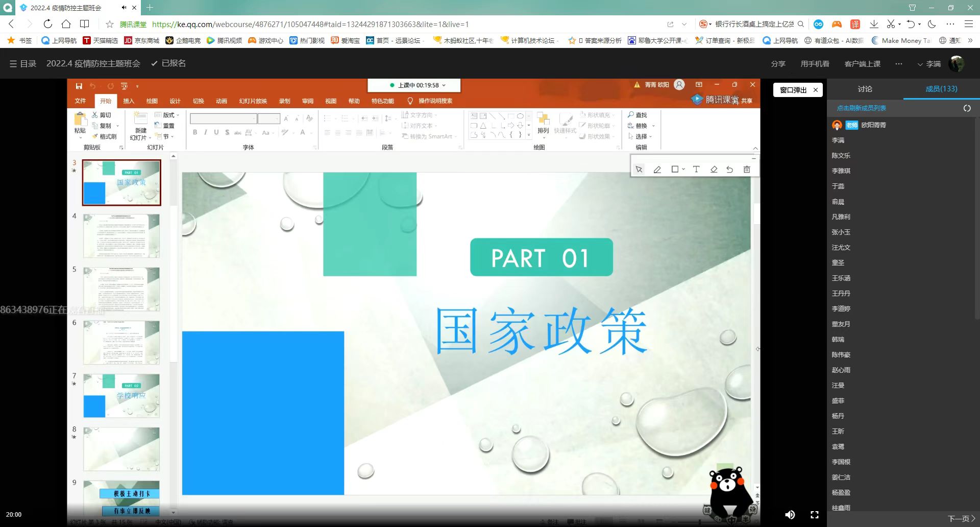Choose the eraser in annotation toolbar

coord(714,170)
